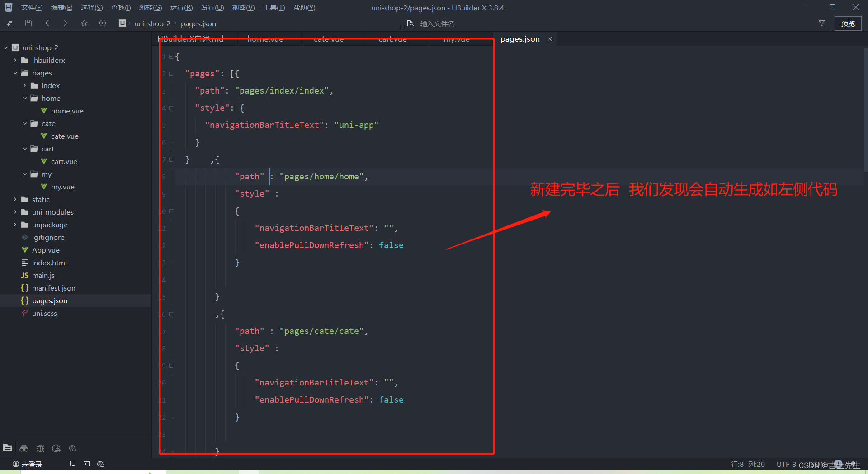The image size is (868, 474).
Task: Open cloud globe icon in sidebar bottom
Action: click(73, 448)
